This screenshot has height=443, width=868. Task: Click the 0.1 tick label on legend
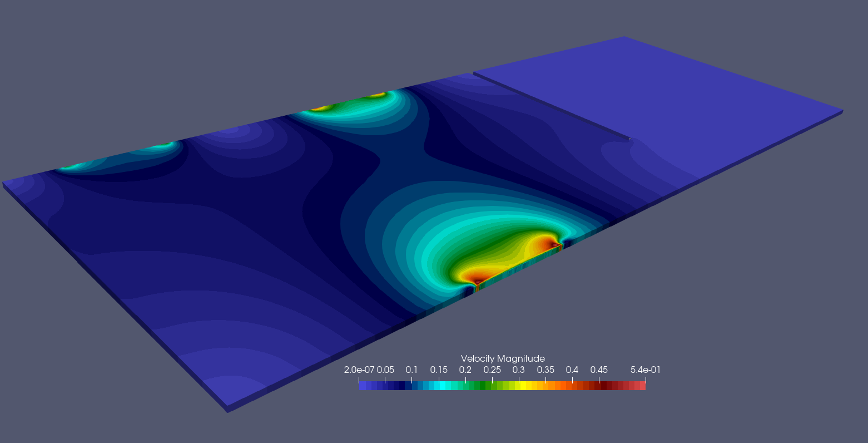coord(411,370)
